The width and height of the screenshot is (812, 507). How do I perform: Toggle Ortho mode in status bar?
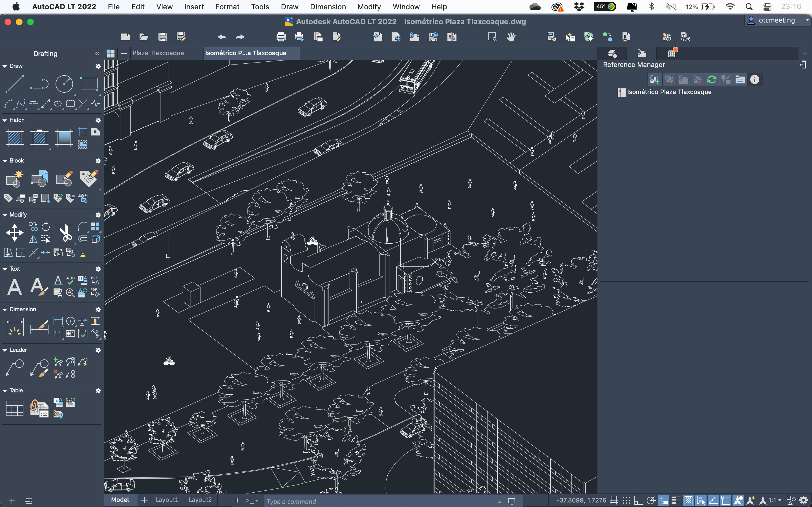point(638,501)
